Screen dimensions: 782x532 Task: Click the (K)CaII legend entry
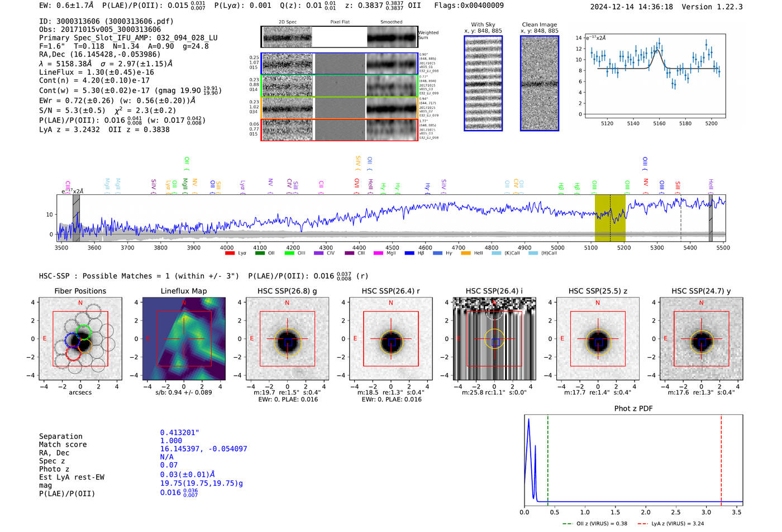point(506,253)
